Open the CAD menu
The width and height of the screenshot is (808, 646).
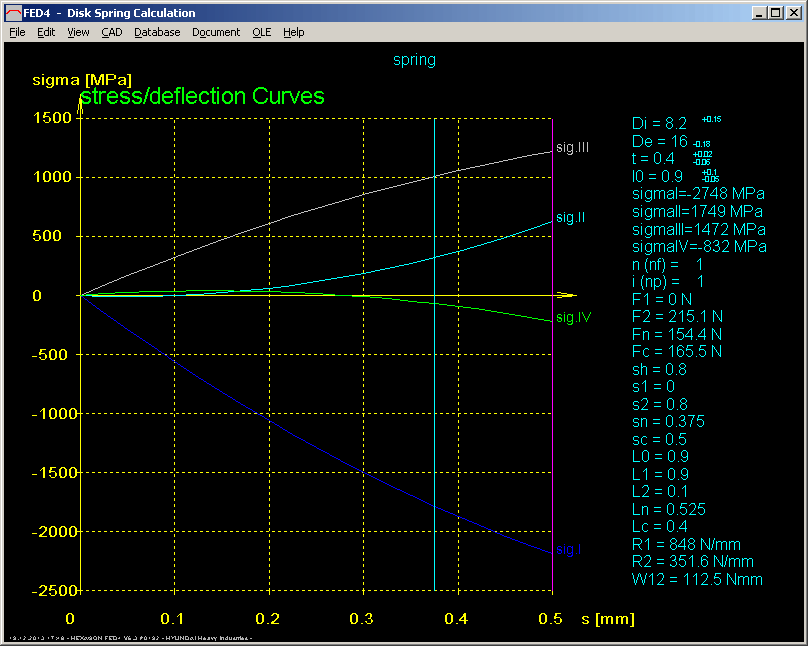coord(112,32)
